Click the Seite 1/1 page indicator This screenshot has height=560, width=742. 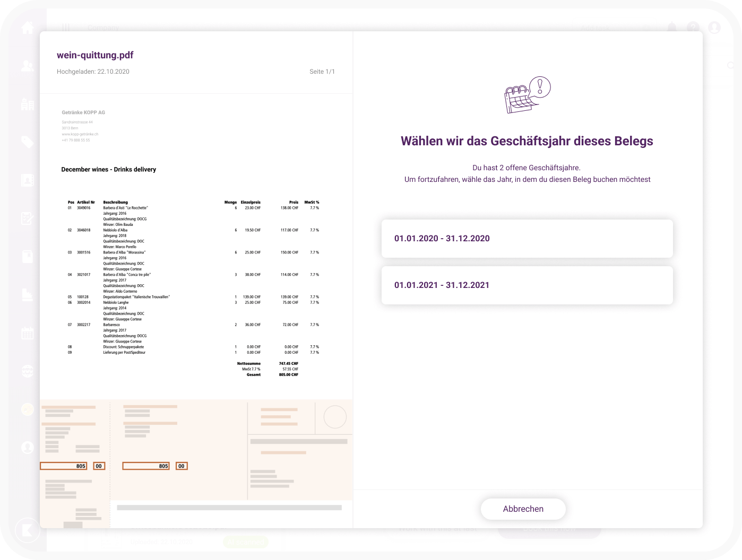(x=322, y=72)
